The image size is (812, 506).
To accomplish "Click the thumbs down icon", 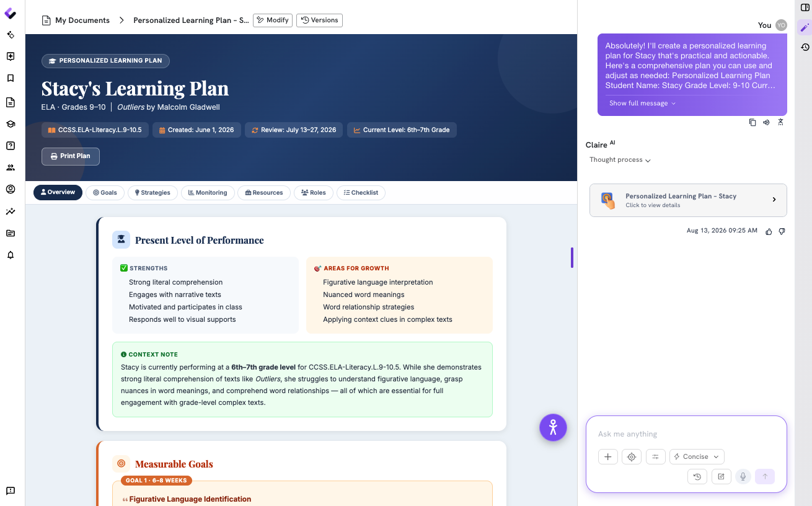I will tap(782, 231).
